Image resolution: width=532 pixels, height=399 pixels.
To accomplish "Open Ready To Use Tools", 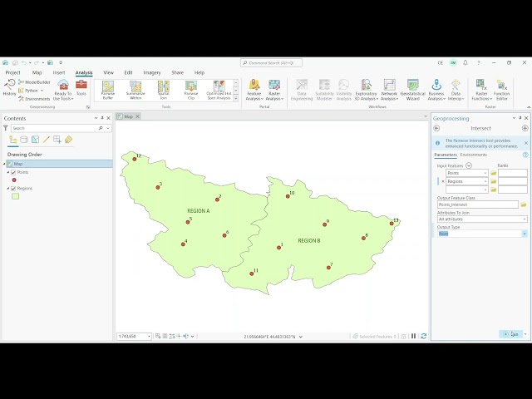I will [x=63, y=90].
